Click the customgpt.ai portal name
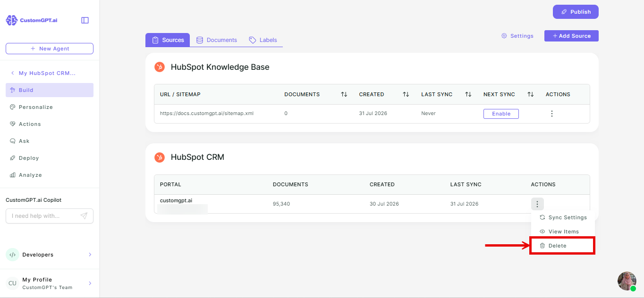The width and height of the screenshot is (644, 298). tap(176, 200)
